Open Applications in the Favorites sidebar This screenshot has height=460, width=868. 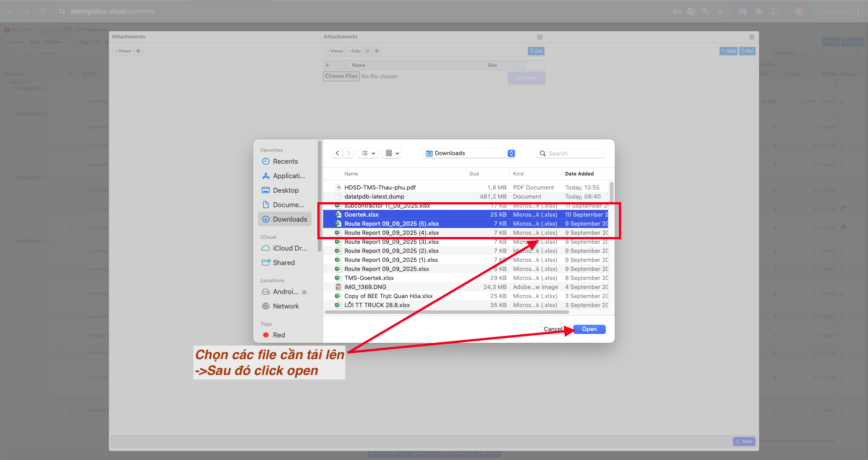click(x=288, y=176)
